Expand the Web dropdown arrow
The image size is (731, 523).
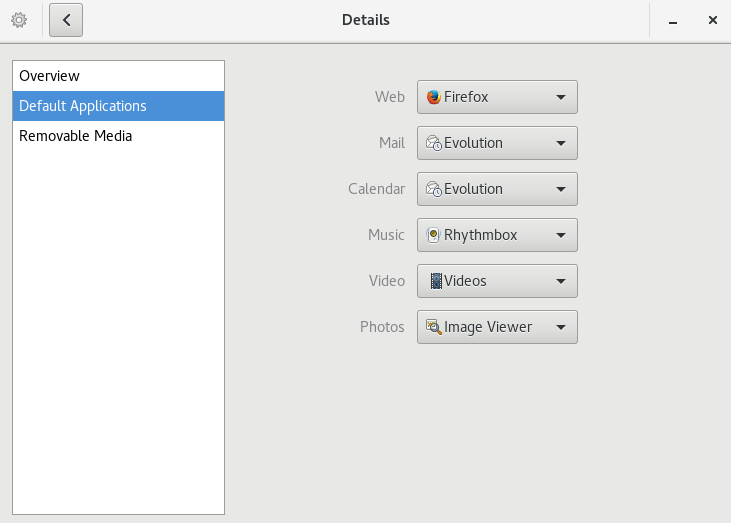[561, 97]
